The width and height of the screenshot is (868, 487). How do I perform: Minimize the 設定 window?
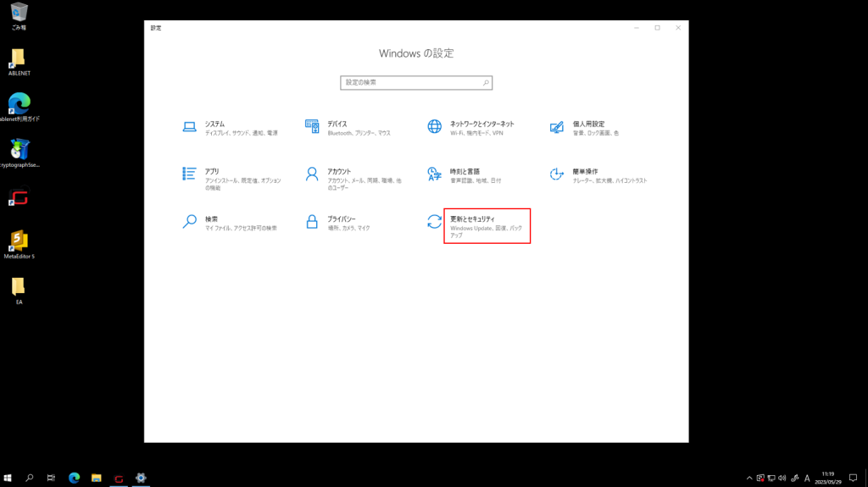pyautogui.click(x=637, y=28)
